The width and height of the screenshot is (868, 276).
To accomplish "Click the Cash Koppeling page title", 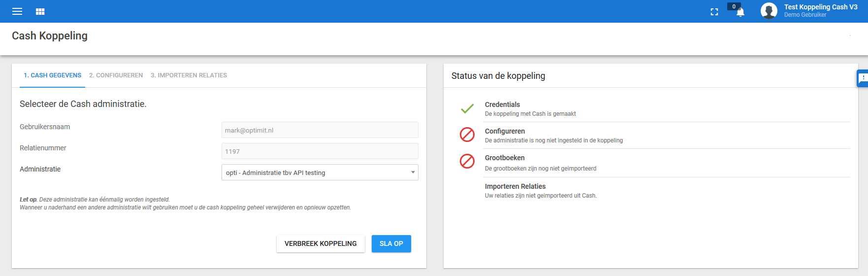I will pyautogui.click(x=50, y=36).
